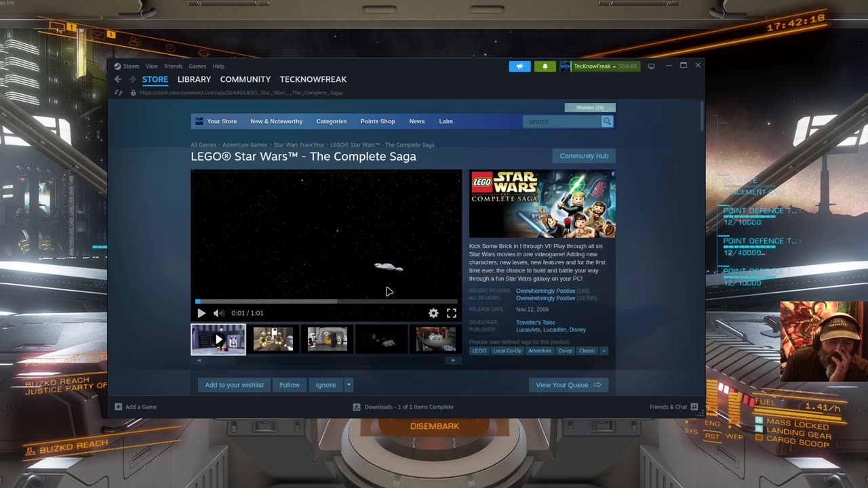868x488 pixels.
Task: Click the Add a Game plus icon
Action: pyautogui.click(x=119, y=407)
